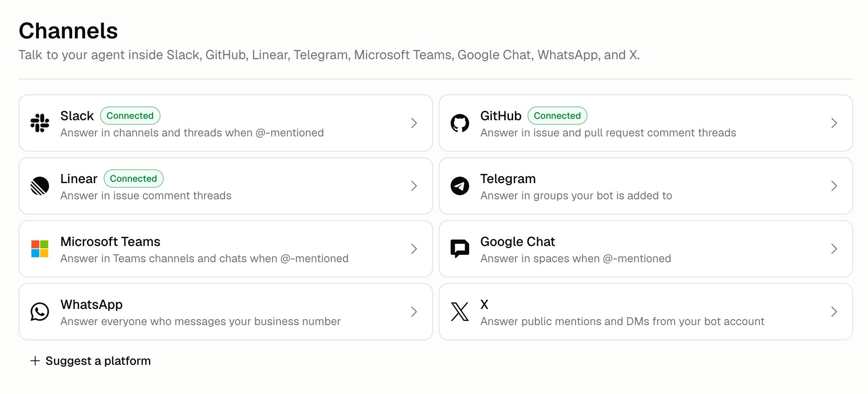
Task: Click the Connected badge next to Slack
Action: 130,116
